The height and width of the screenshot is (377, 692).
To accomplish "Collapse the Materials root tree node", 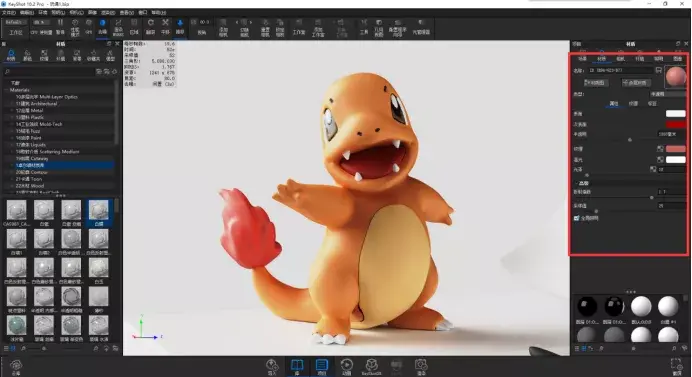I will (6, 90).
